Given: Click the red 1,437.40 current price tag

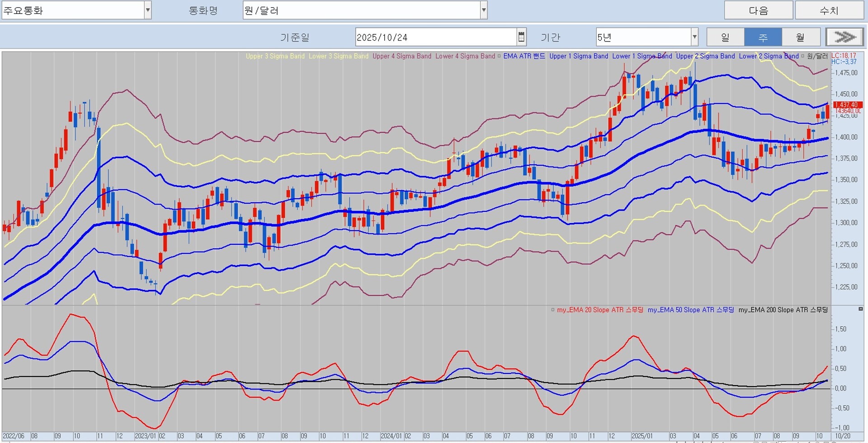Looking at the screenshot, I should pos(848,105).
